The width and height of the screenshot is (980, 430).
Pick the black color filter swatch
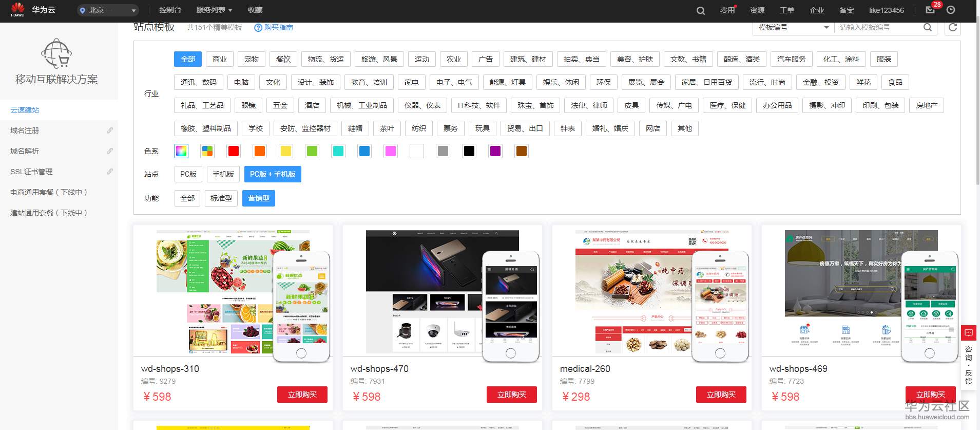click(469, 151)
